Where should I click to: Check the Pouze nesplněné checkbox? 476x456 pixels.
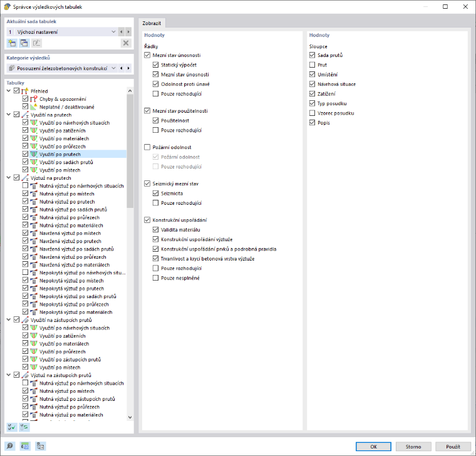tap(155, 277)
